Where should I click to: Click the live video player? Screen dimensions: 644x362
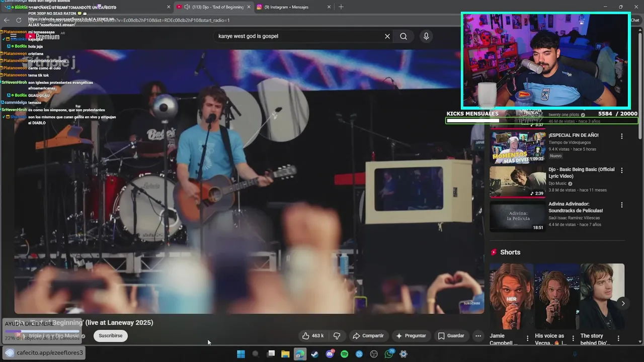249,182
